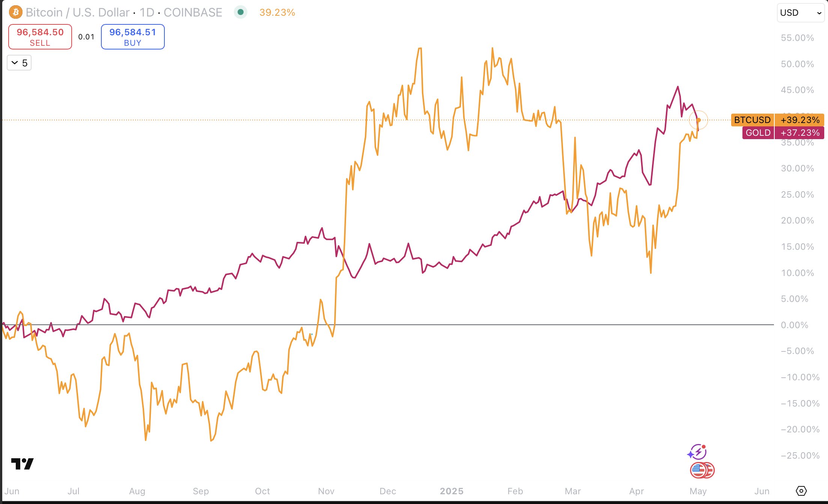This screenshot has height=504, width=828.
Task: Click the SELL 96,584.50 button
Action: [x=40, y=37]
